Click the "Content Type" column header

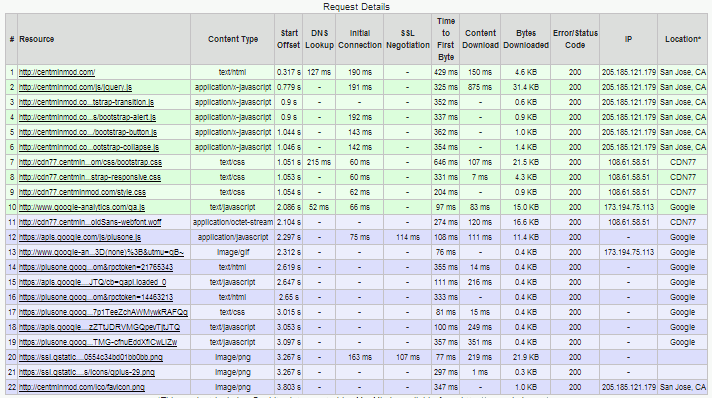[x=233, y=39]
